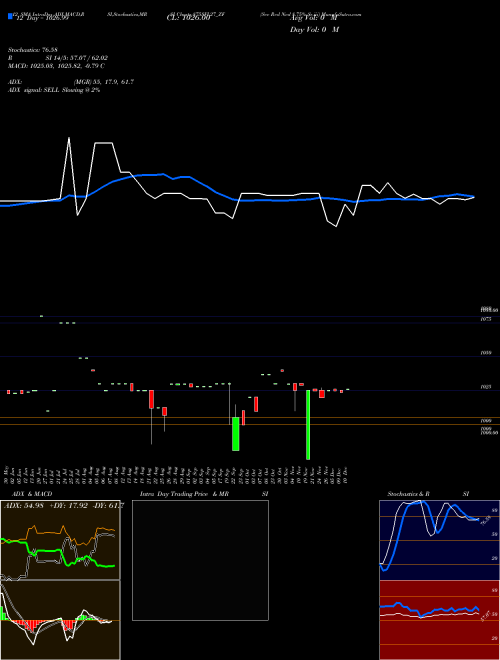
Task: Click the 'ADX: 54.98 +DY: 17.92' readout
Action: 46,506
